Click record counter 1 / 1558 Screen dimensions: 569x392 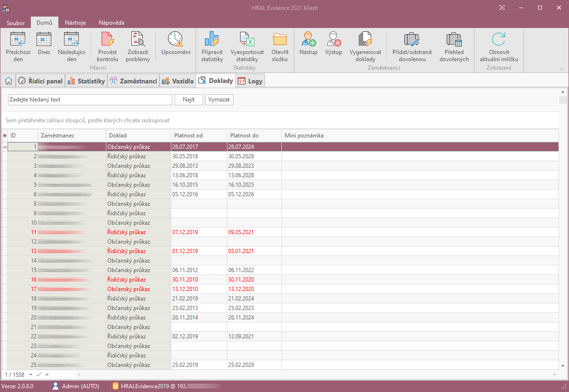click(15, 374)
